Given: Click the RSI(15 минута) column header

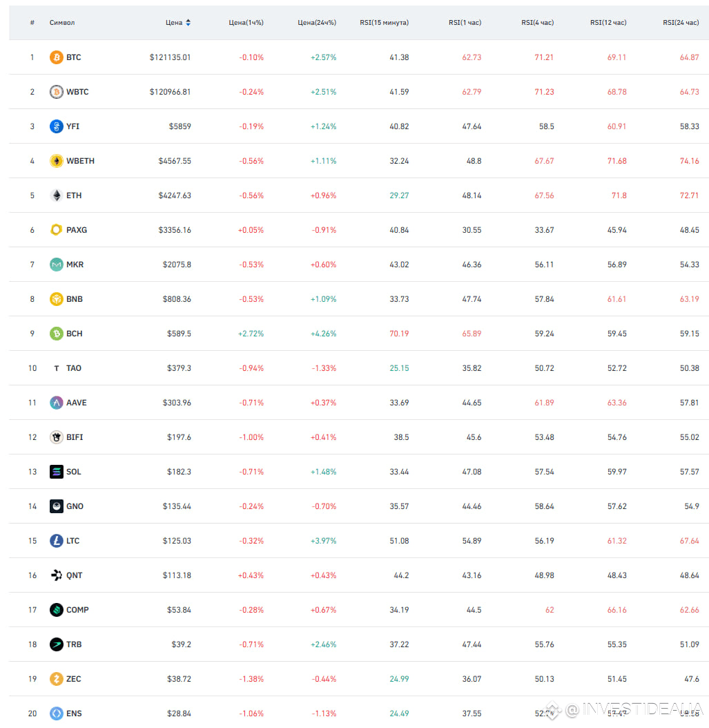Looking at the screenshot, I should coord(385,22).
